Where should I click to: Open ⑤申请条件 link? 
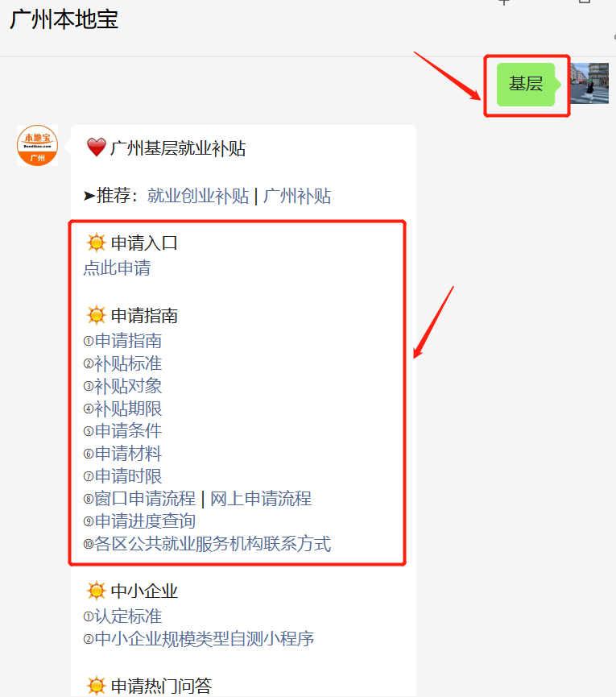coord(122,431)
